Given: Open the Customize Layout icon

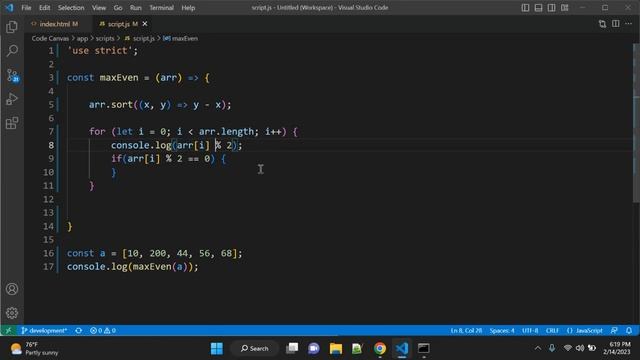Looking at the screenshot, I should pos(564,8).
